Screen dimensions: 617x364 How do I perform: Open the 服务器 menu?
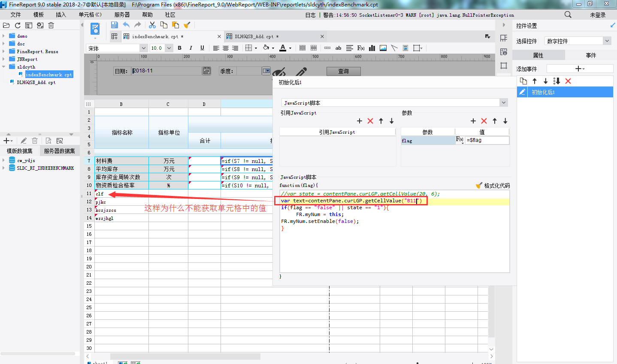(122, 15)
